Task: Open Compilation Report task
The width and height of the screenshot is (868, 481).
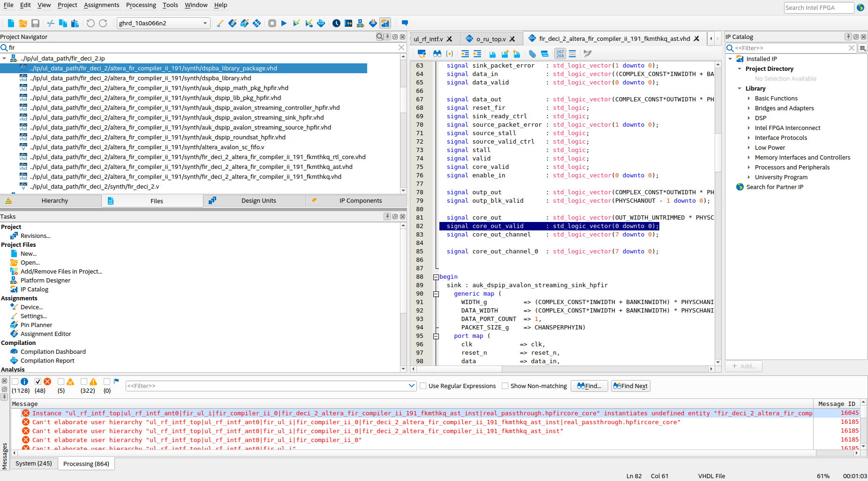Action: (47, 360)
